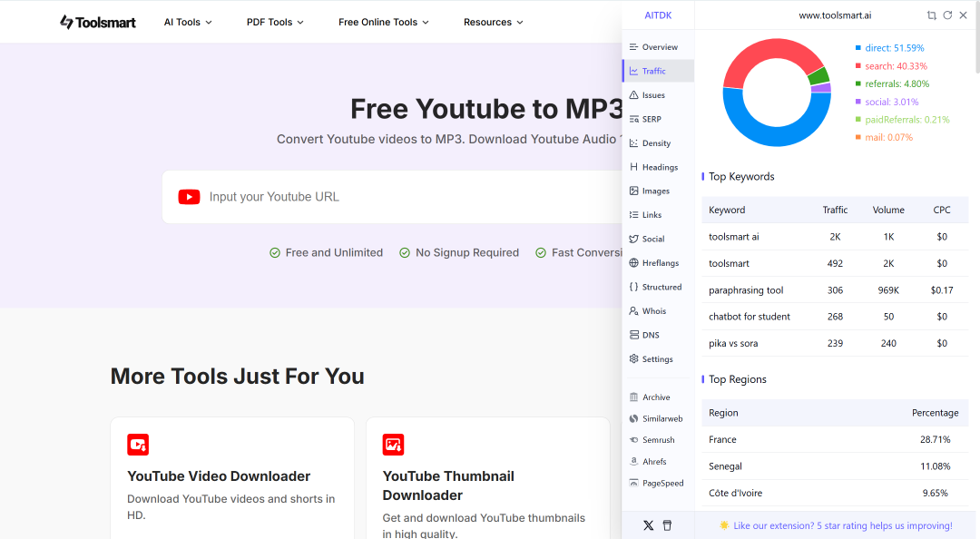Click the DNS server icon
This screenshot has width=980, height=539.
tap(633, 335)
